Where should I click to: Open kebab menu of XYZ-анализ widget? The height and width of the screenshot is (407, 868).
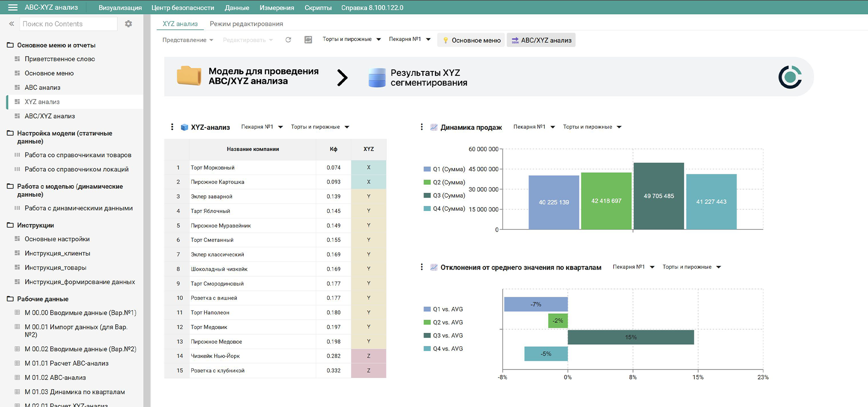(x=172, y=127)
